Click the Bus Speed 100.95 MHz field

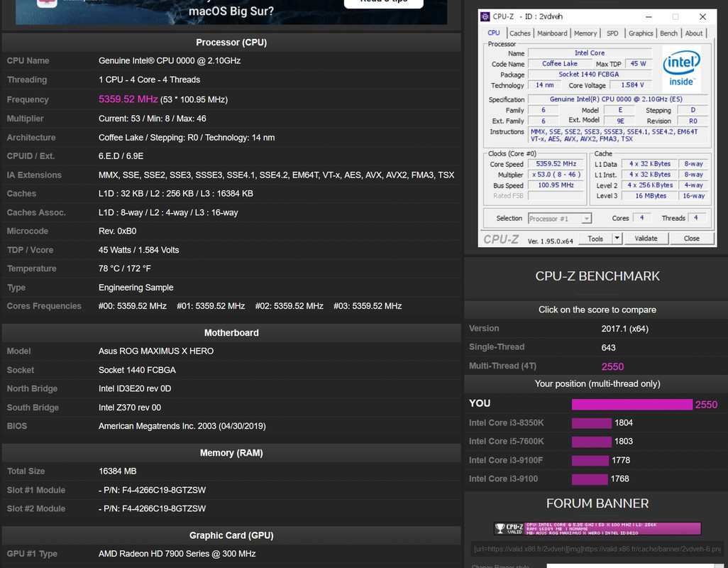[x=556, y=185]
